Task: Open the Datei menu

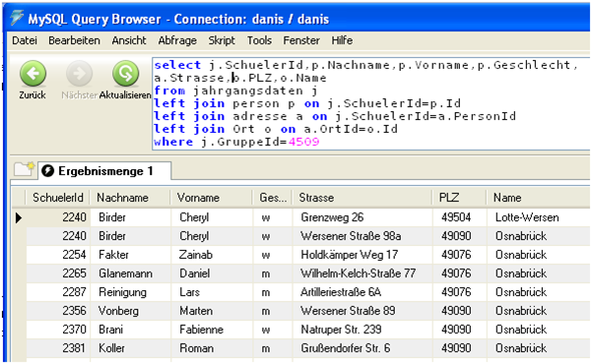Action: 25,40
